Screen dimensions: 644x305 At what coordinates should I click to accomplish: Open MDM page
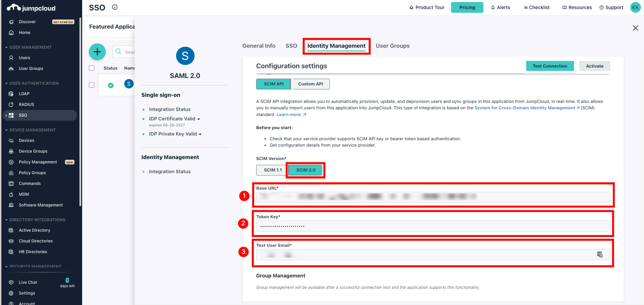pos(24,194)
